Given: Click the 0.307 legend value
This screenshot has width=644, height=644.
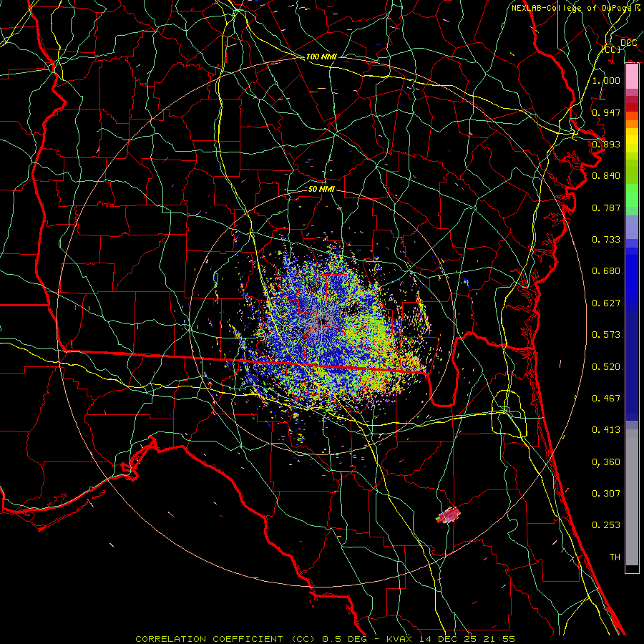Looking at the screenshot, I should click(x=606, y=493).
